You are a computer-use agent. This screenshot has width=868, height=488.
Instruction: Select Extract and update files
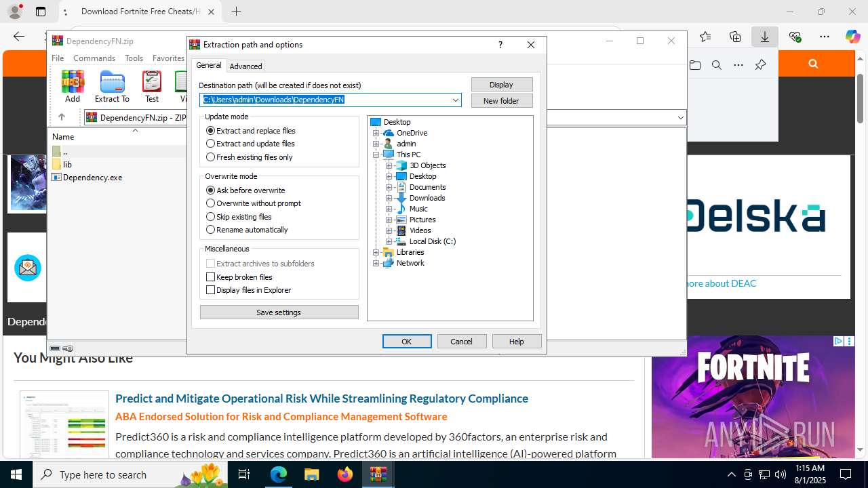click(x=250, y=144)
